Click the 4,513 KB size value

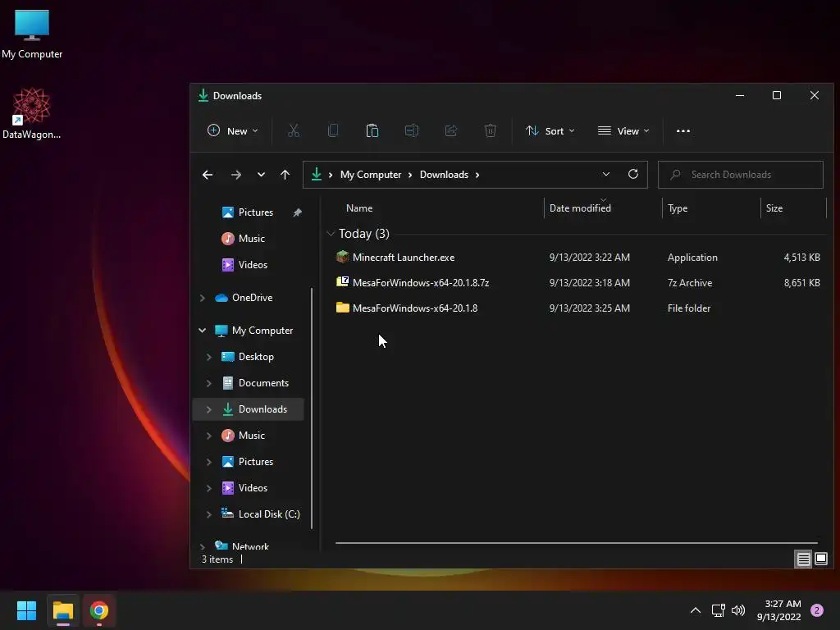pyautogui.click(x=802, y=257)
